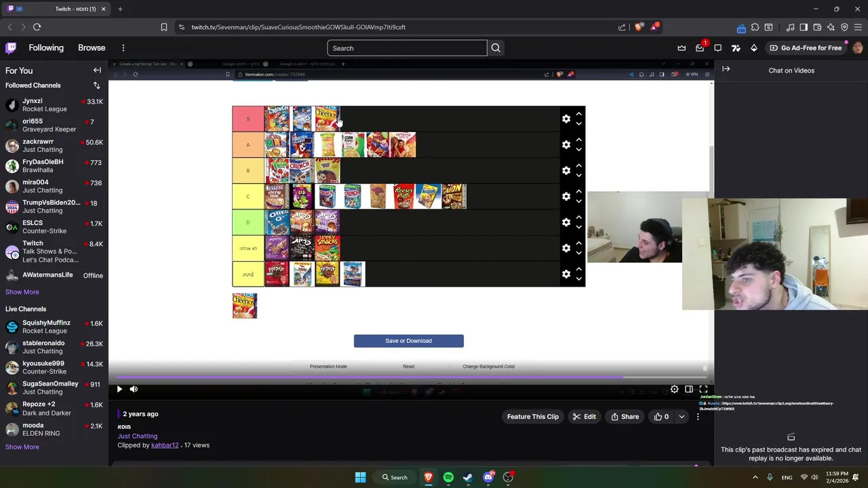This screenshot has height=488, width=868.
Task: Open the taskbar clock showing 11:59 PM
Action: pyautogui.click(x=837, y=477)
